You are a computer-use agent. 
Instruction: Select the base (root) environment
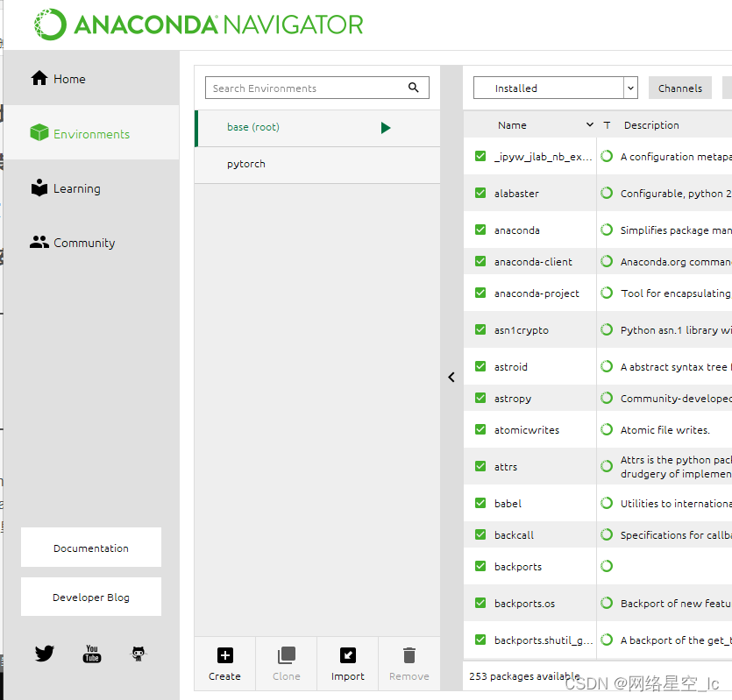pos(317,128)
